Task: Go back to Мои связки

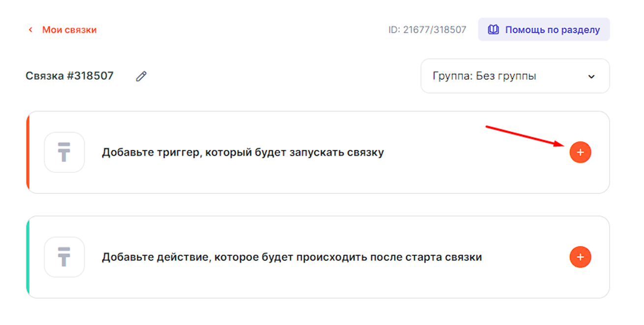Action: click(x=69, y=30)
